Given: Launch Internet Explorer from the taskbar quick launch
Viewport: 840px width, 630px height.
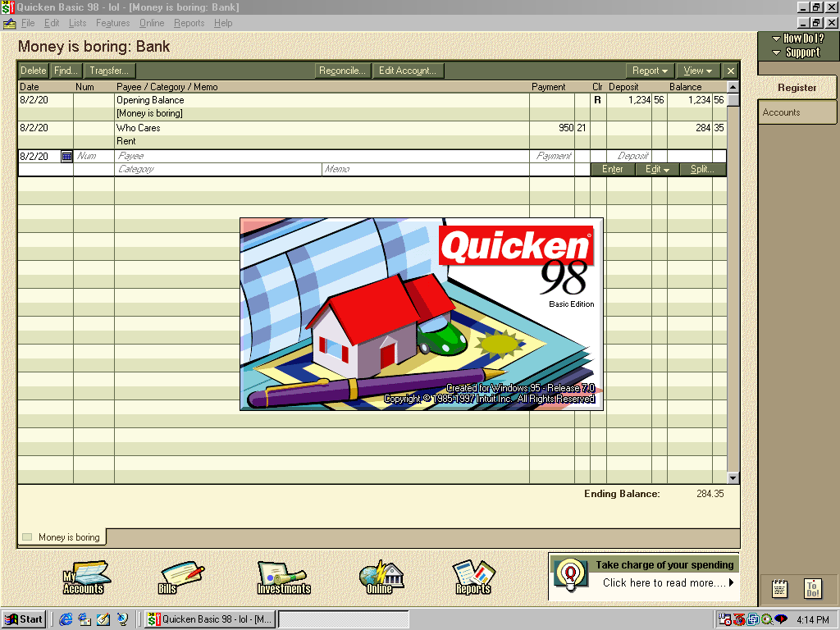Looking at the screenshot, I should tap(66, 619).
